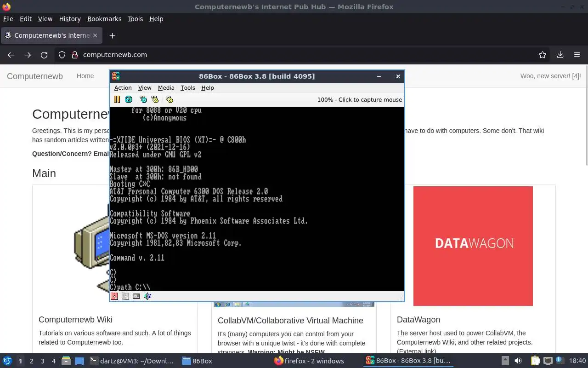
Task: Open the 86Box Media menu
Action: click(x=166, y=88)
